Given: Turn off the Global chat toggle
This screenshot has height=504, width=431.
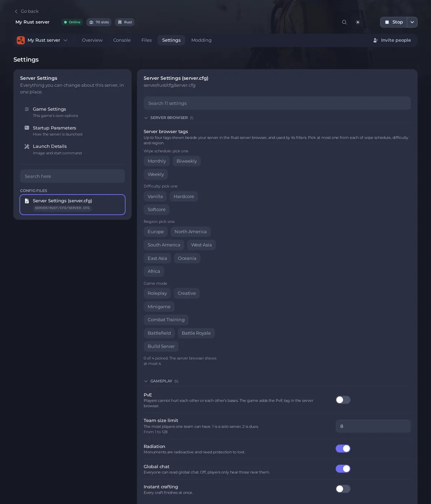Looking at the screenshot, I should pos(343,469).
